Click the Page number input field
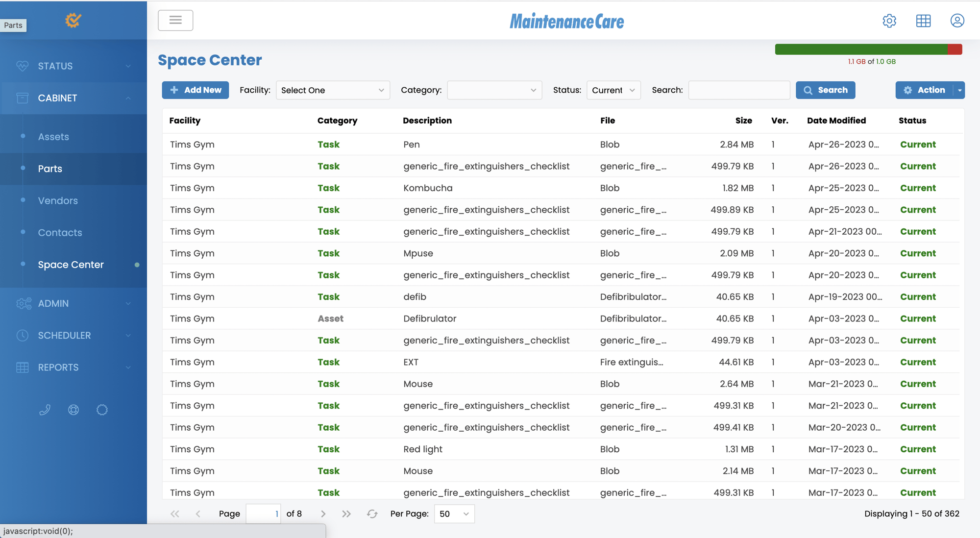Viewport: 980px width, 538px height. (263, 514)
